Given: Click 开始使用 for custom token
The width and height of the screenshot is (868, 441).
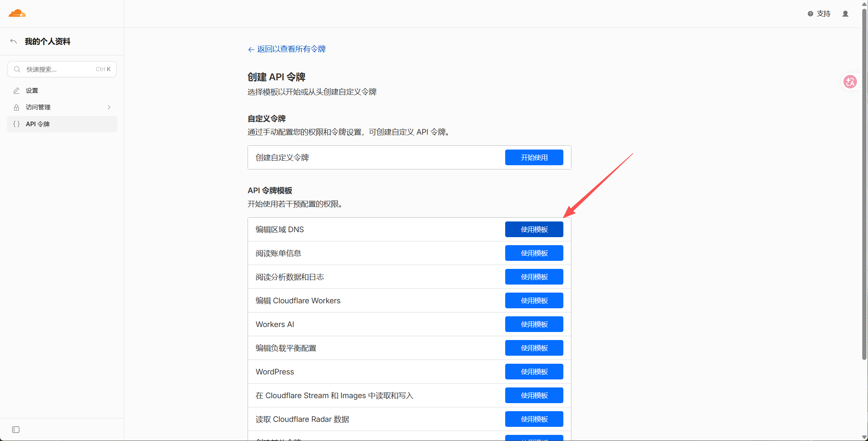Looking at the screenshot, I should (534, 158).
